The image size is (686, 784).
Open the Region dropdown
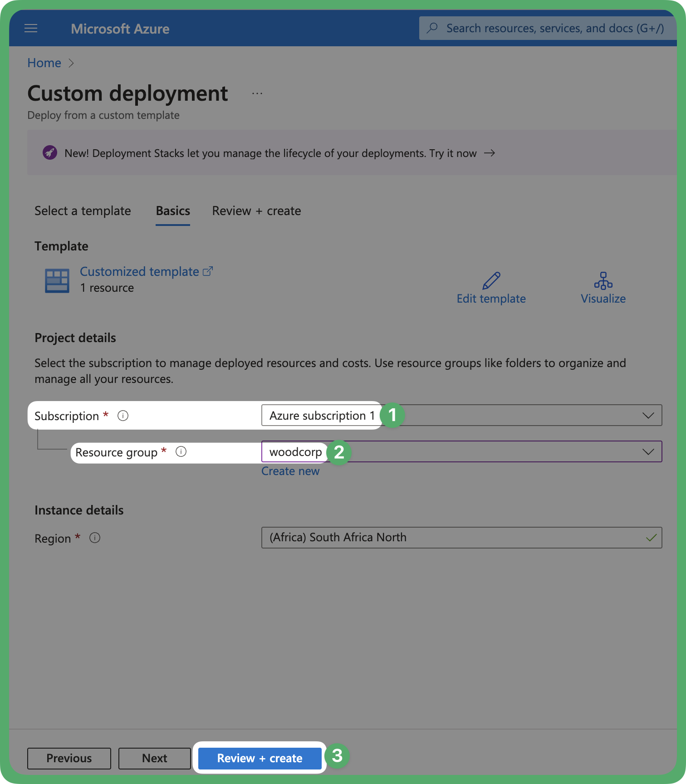(x=462, y=538)
